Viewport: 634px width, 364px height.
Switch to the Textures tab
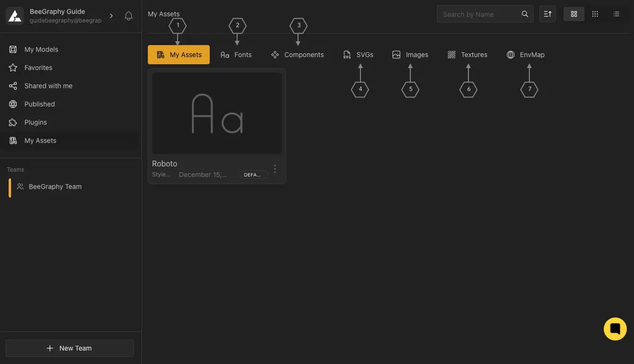(467, 55)
